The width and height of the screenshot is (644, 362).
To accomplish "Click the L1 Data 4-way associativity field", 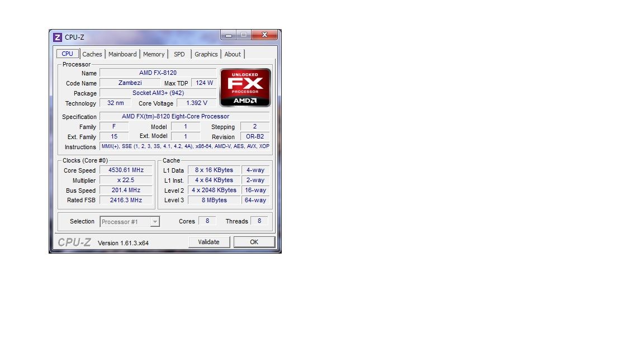I will click(x=255, y=170).
